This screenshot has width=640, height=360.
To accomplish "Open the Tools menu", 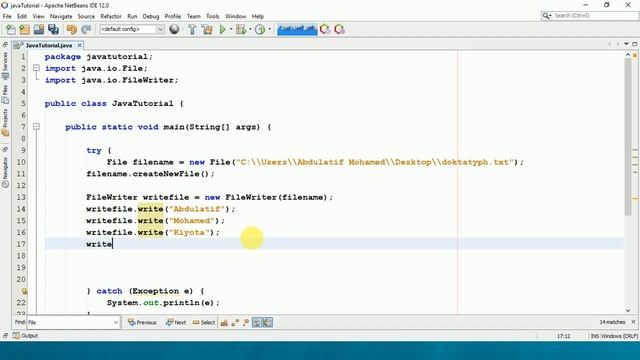I will tap(213, 16).
